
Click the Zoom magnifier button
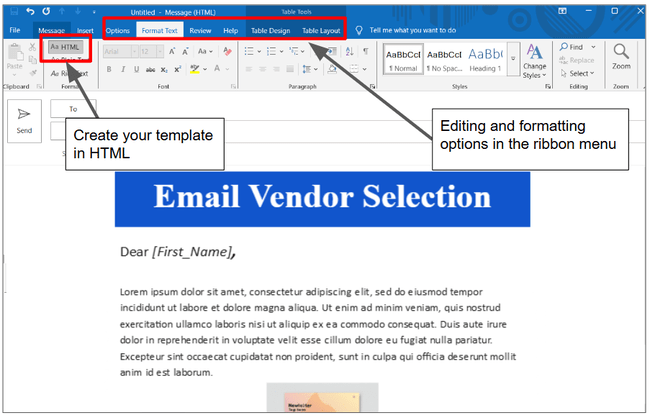[x=621, y=57]
